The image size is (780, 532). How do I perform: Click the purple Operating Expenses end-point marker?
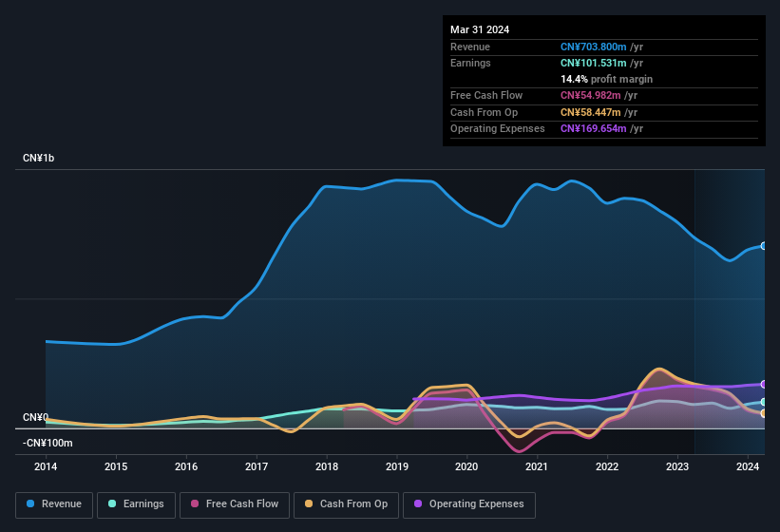[x=764, y=385]
